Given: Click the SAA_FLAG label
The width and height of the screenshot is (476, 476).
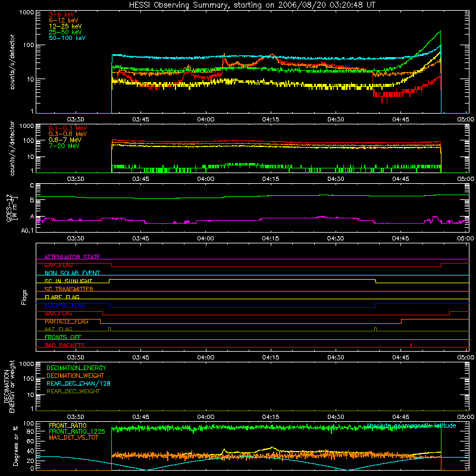Looking at the screenshot, I should coord(58,314).
